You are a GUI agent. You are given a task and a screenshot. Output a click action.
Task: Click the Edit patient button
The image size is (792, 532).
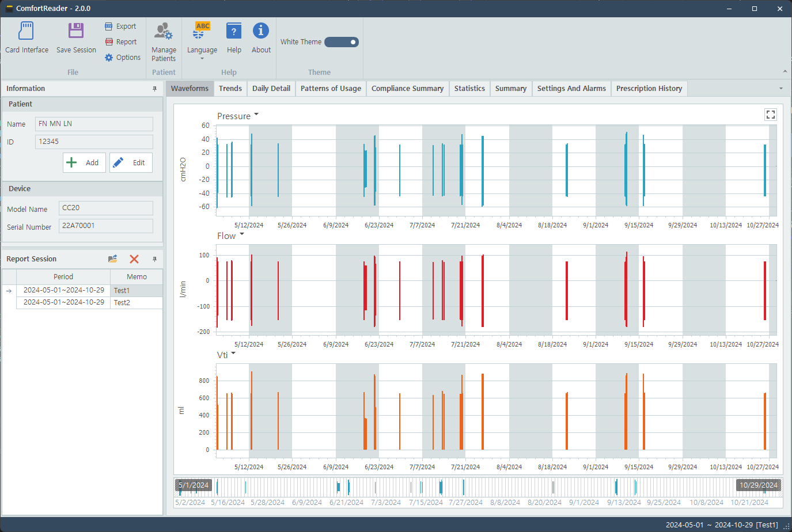[131, 163]
